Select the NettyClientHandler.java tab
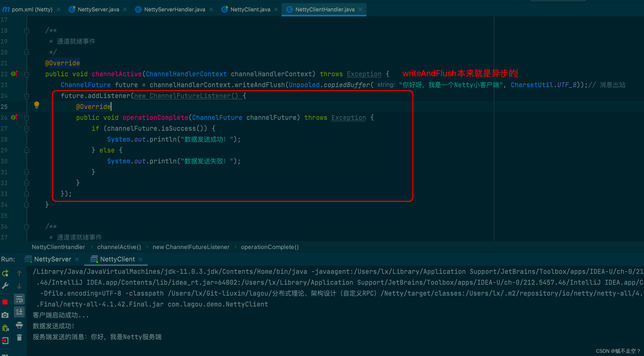Screen dimensions: 644x356 tap(325, 9)
